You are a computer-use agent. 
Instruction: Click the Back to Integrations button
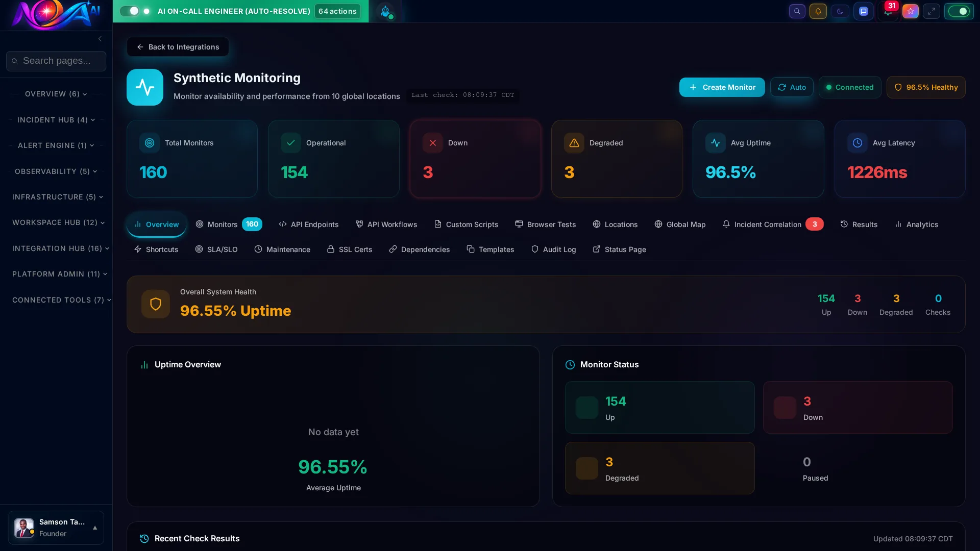178,47
